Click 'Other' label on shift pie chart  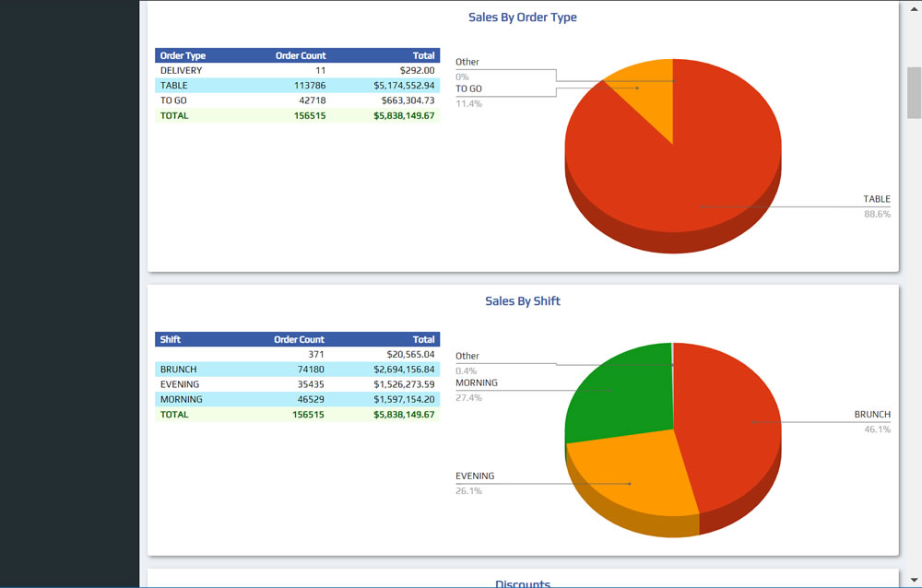pyautogui.click(x=467, y=357)
